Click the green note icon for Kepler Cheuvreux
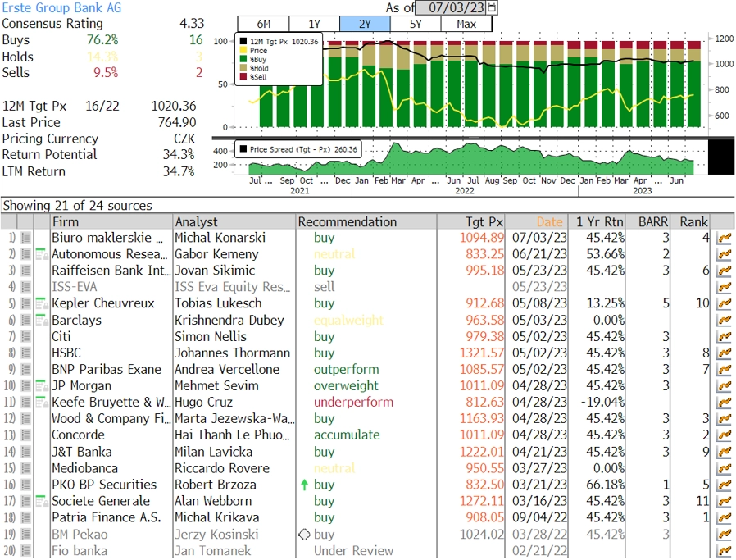736x560 pixels. pos(42,303)
